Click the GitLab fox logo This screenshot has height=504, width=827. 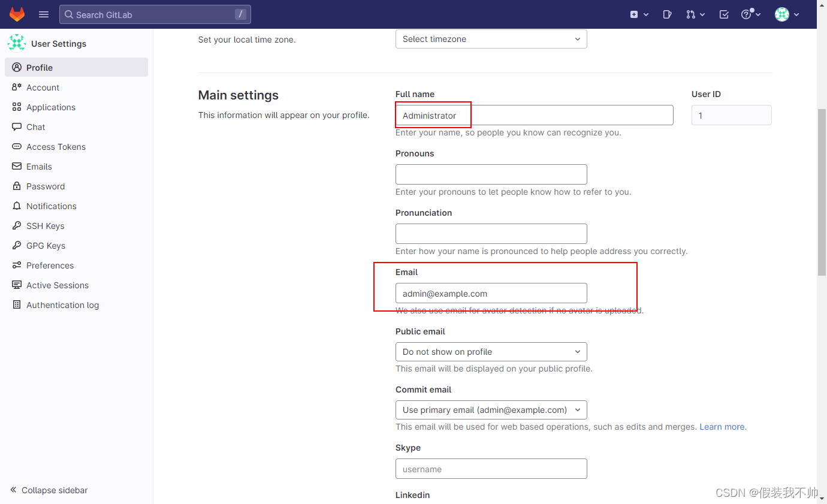click(17, 14)
